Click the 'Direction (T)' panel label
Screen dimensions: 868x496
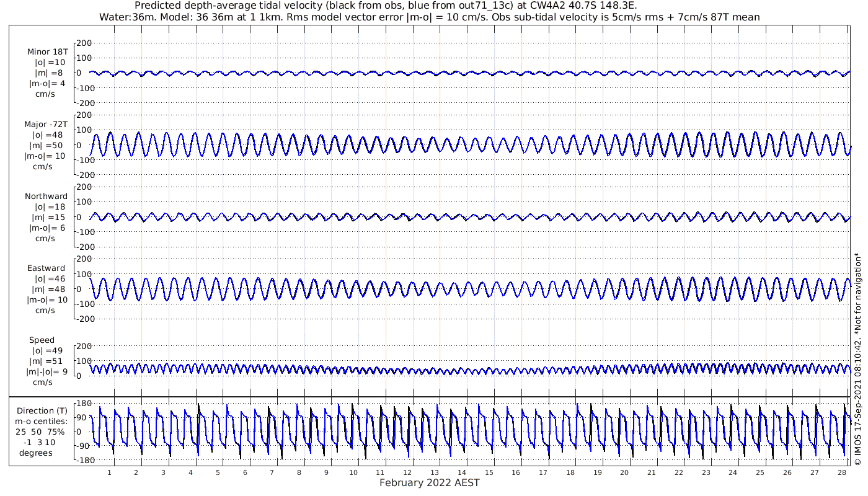click(x=42, y=411)
